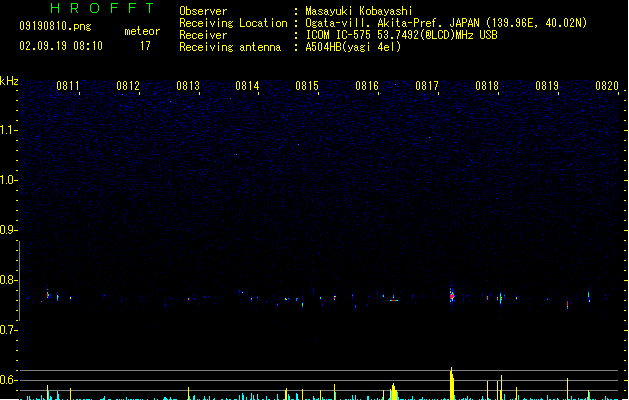The image size is (629, 400).
Task: Click the 0817 time marker
Action: point(427,86)
